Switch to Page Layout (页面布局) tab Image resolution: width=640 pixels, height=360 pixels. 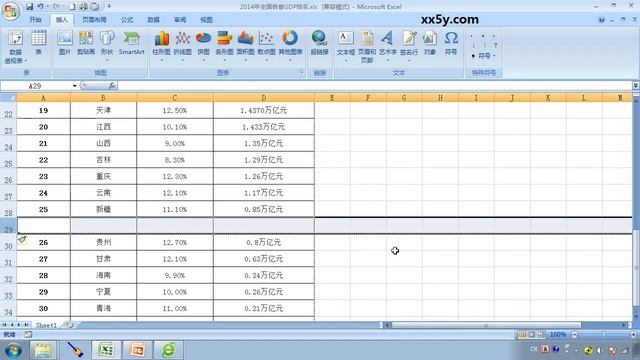coord(94,20)
